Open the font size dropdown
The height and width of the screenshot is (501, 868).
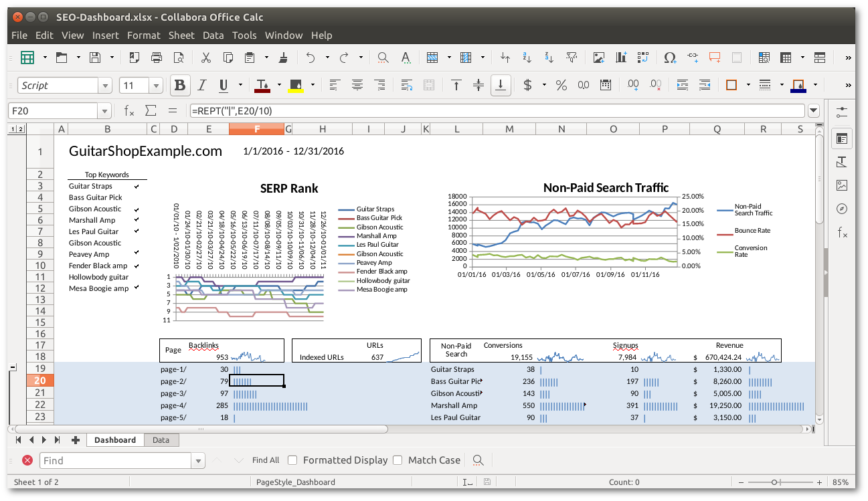click(157, 86)
